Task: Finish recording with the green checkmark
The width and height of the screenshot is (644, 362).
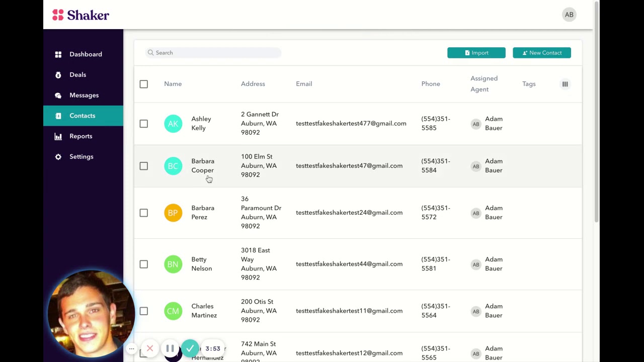Action: [190, 348]
